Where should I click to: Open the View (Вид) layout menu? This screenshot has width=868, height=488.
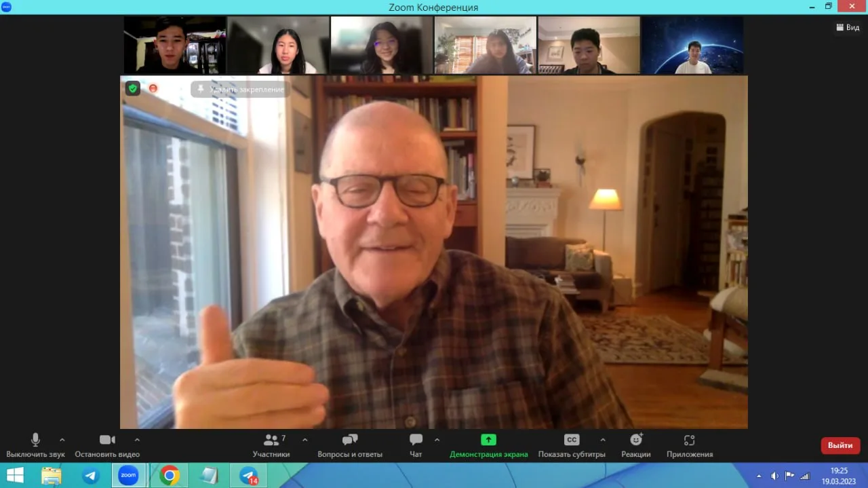coord(848,27)
